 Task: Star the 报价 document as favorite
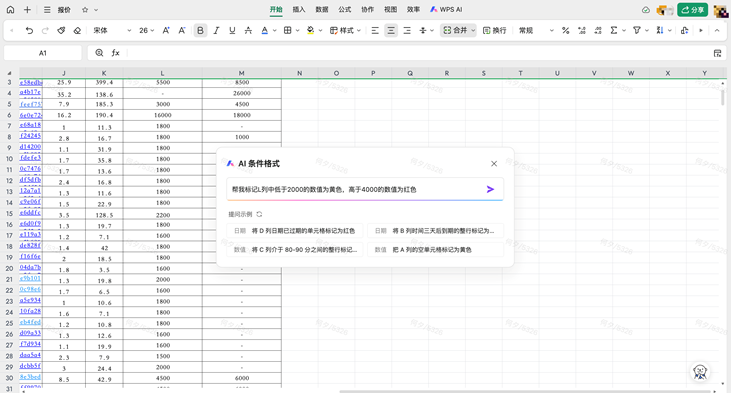[x=85, y=9]
